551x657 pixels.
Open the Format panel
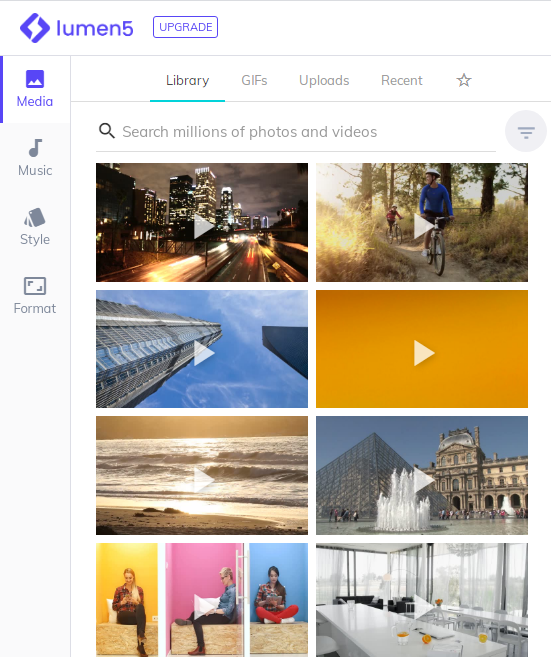(35, 296)
